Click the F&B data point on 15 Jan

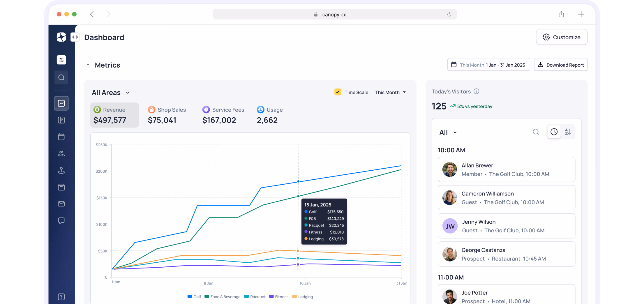pyautogui.click(x=298, y=196)
